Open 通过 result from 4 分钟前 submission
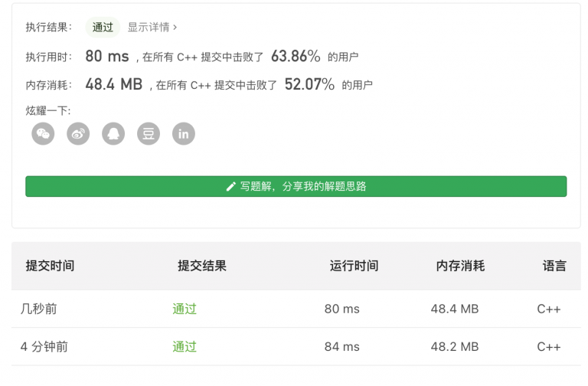The width and height of the screenshot is (588, 386). tap(185, 347)
